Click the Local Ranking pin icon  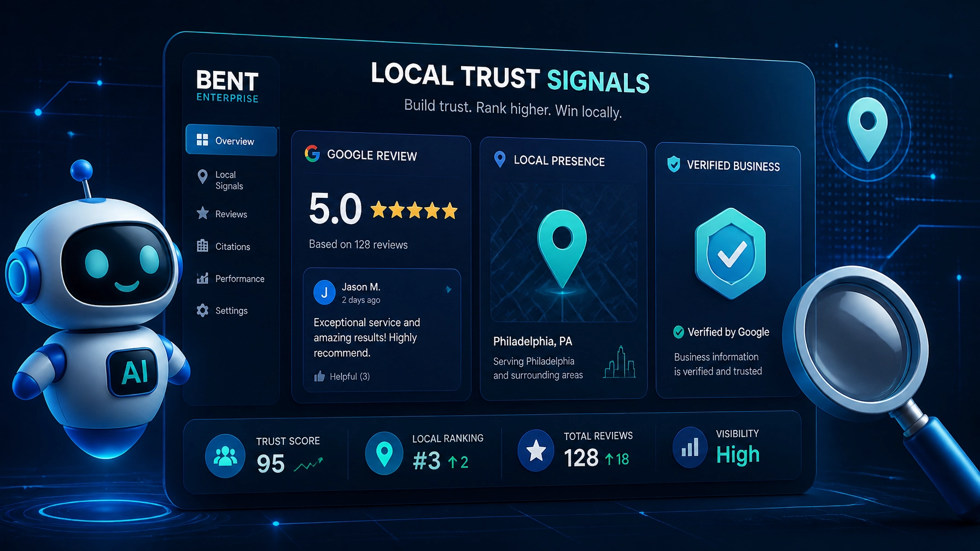point(384,454)
